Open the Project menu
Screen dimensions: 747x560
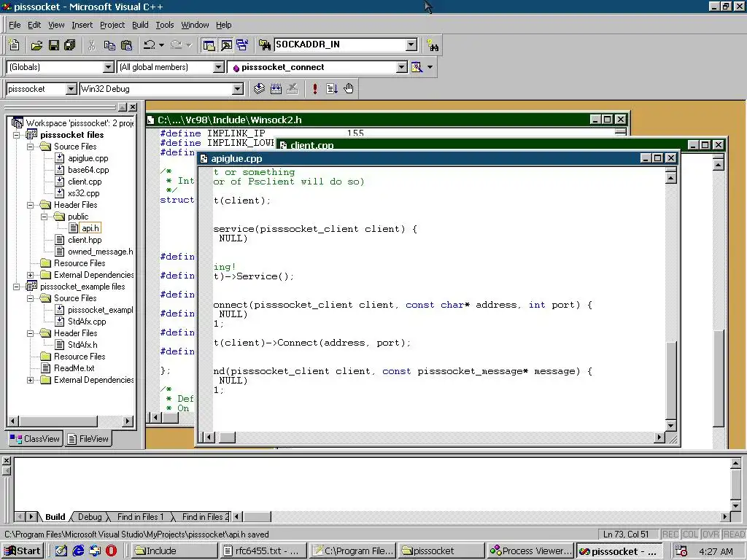coord(112,25)
